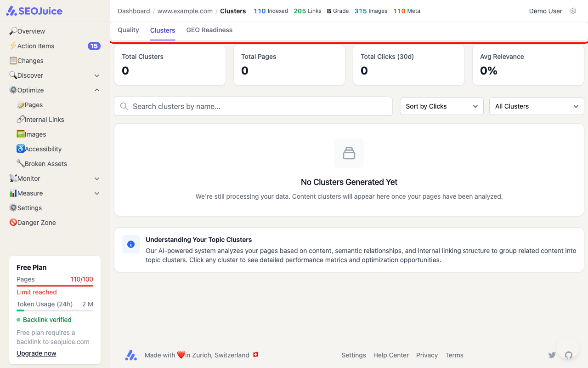588x368 pixels.
Task: Click the Measure chart icon
Action: click(13, 193)
